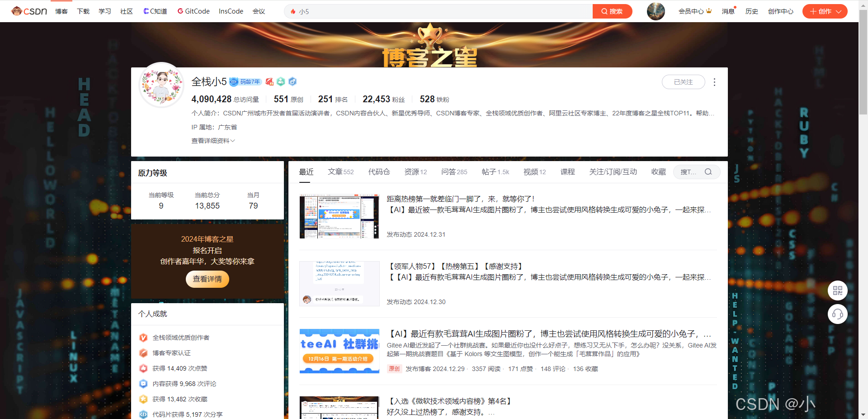Click the green medal badge icon
868x419 pixels.
pyautogui.click(x=281, y=82)
